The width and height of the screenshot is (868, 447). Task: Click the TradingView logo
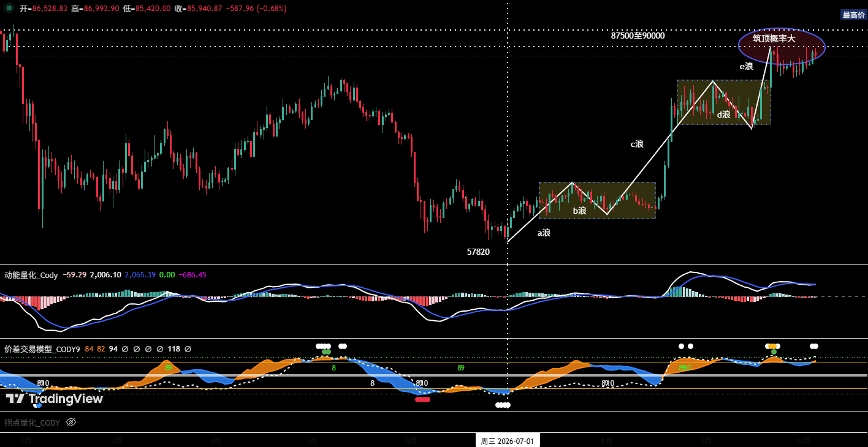55,399
